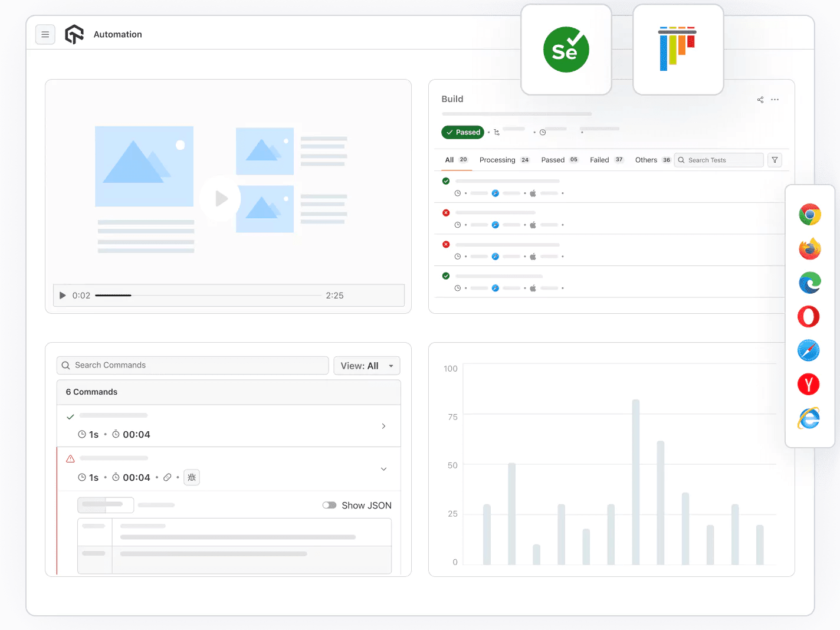Click the filter icon next to Search Tests
840x630 pixels.
pyautogui.click(x=775, y=160)
